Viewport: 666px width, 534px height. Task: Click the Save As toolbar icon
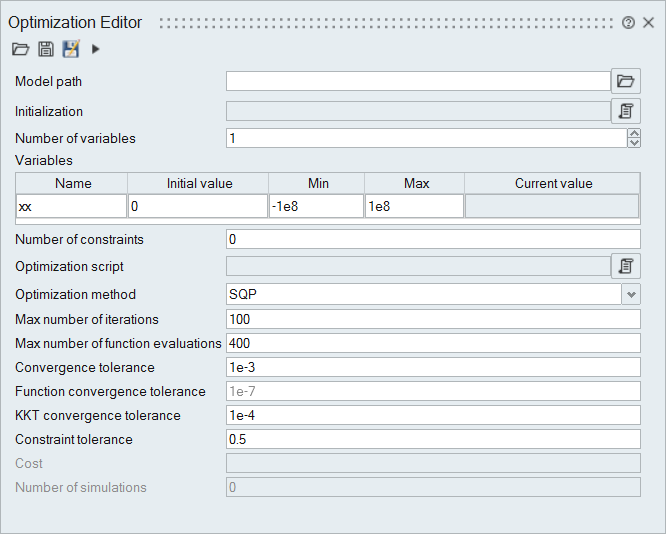click(70, 49)
